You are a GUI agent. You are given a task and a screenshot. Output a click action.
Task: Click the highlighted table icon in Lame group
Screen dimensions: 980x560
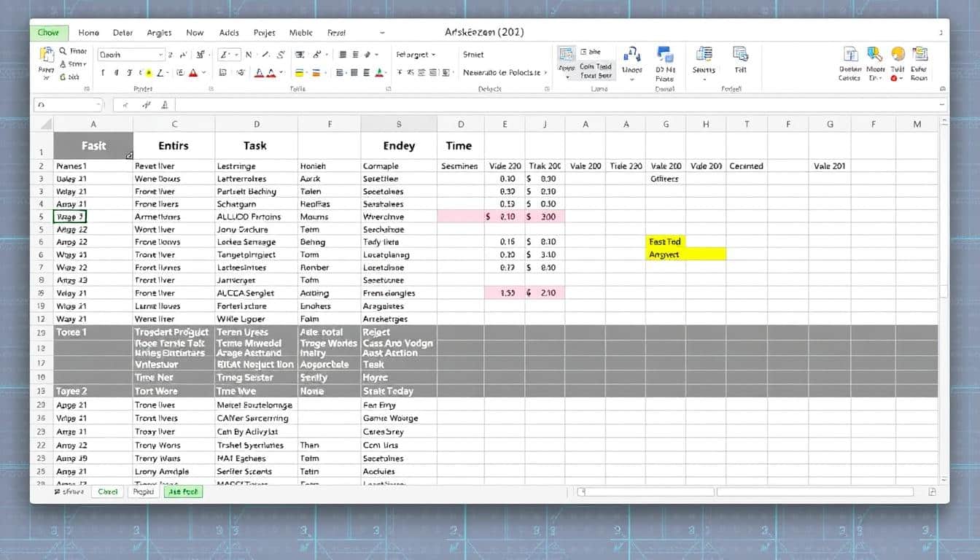point(567,53)
